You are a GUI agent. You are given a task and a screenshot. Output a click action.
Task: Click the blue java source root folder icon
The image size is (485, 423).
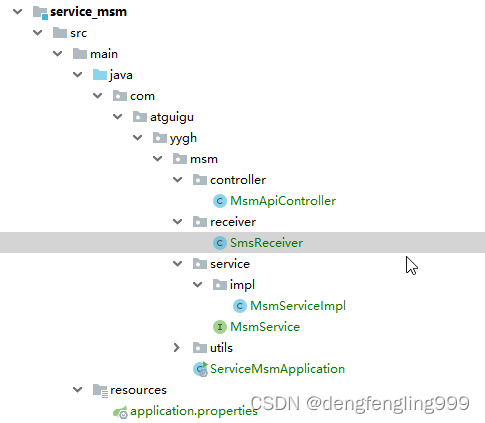click(x=100, y=74)
